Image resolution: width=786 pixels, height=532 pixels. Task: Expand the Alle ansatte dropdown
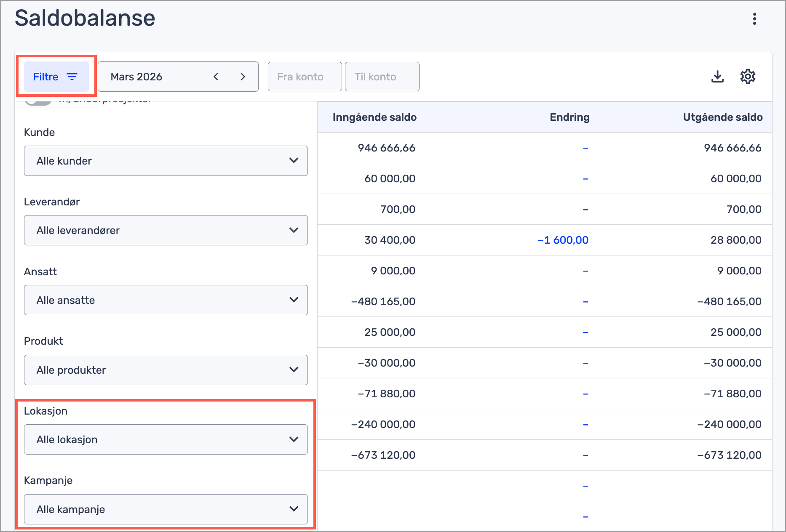tap(166, 300)
